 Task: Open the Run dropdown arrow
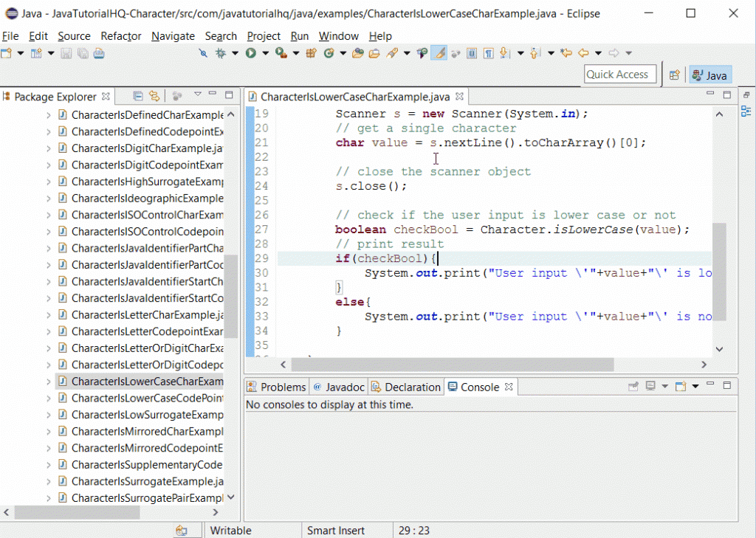pos(265,53)
